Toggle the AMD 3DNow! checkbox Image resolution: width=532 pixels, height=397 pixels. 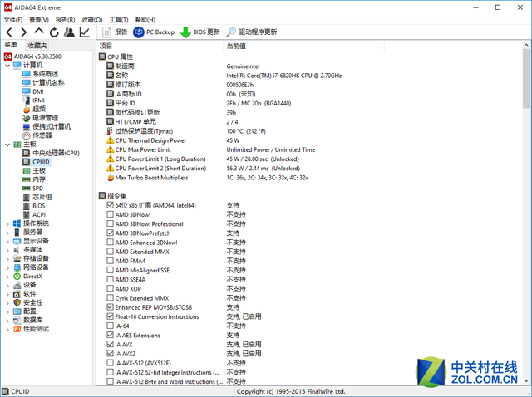coord(110,214)
